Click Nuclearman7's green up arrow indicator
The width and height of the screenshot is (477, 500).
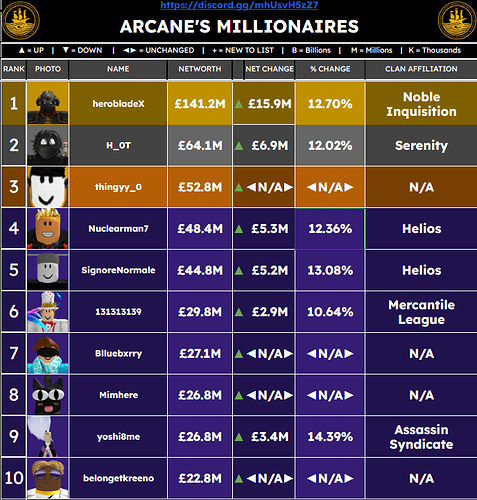(x=239, y=229)
